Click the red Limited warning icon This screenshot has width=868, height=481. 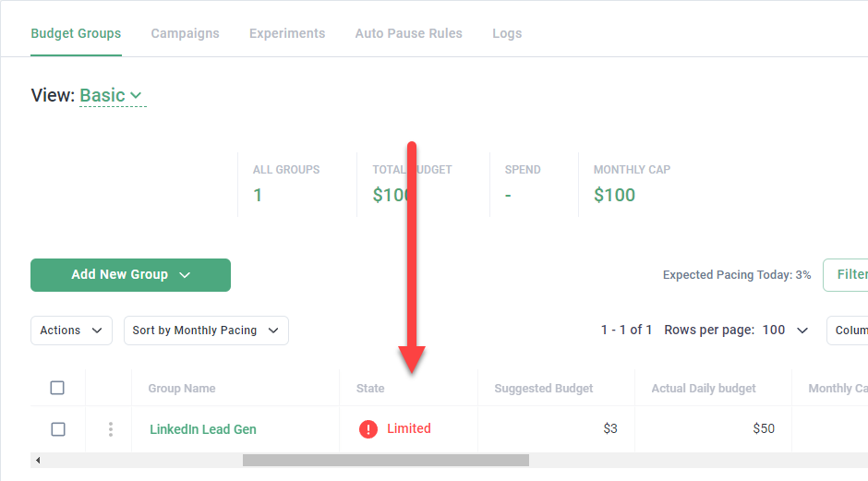coord(368,429)
